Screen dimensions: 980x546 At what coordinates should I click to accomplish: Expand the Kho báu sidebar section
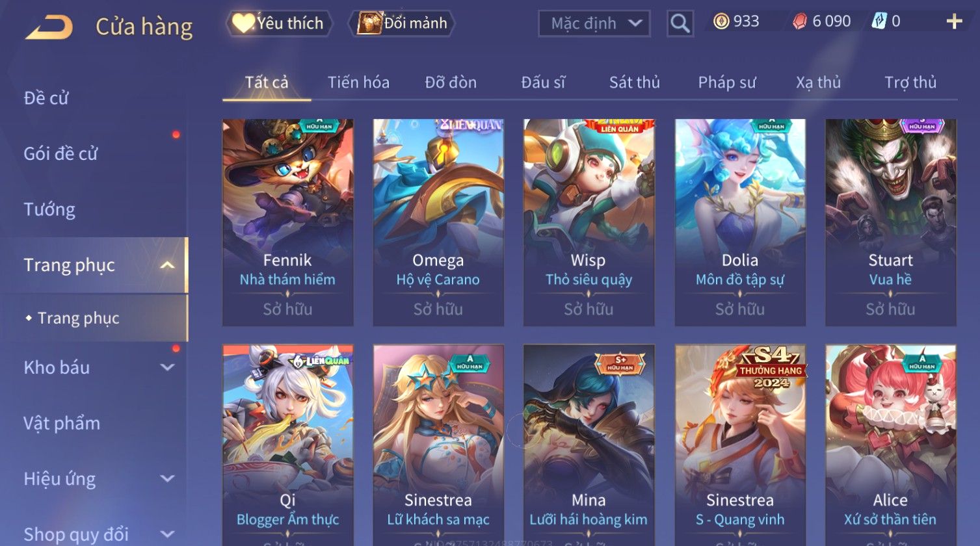click(167, 367)
